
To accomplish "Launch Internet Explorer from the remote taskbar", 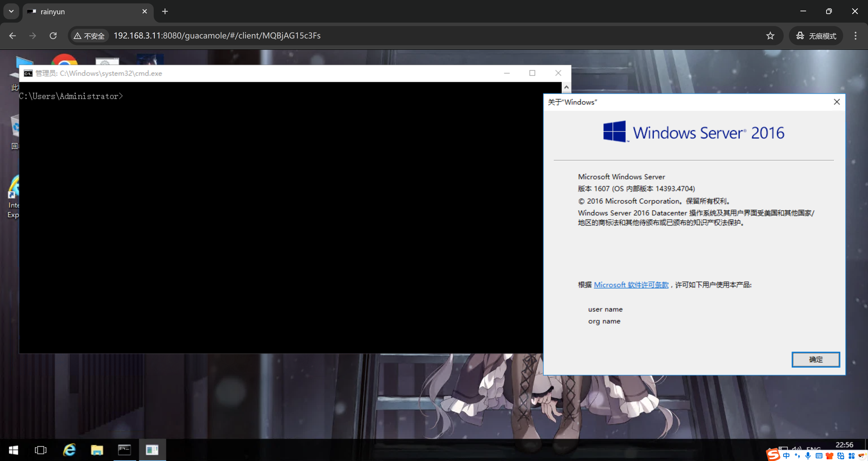I will click(x=69, y=450).
